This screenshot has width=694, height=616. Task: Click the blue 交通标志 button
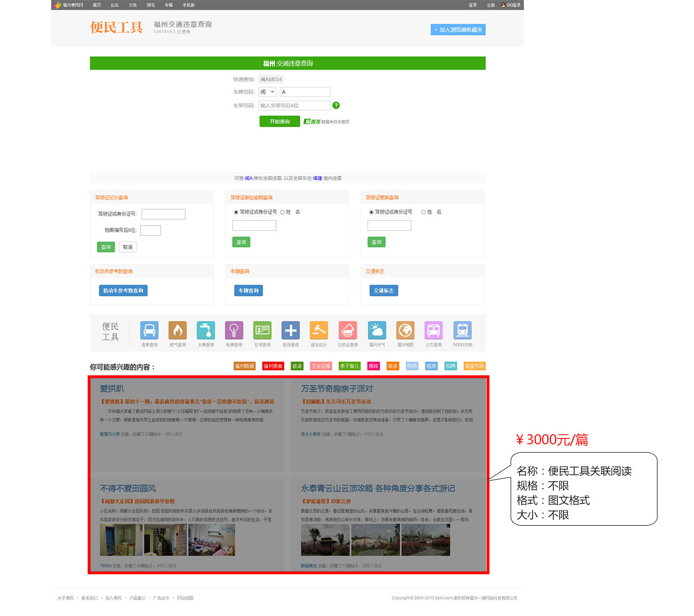pyautogui.click(x=384, y=291)
